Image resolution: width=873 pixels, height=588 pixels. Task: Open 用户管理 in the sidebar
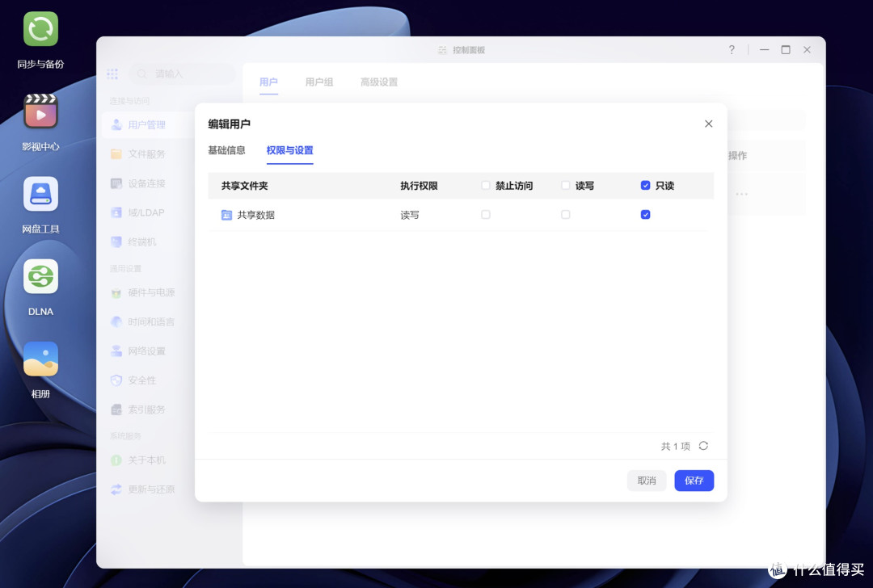click(145, 124)
